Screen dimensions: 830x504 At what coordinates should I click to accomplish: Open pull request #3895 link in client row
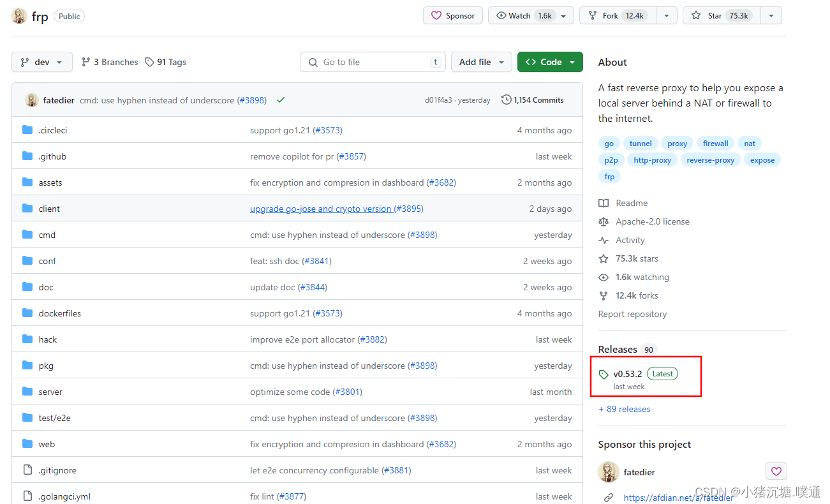[408, 209]
